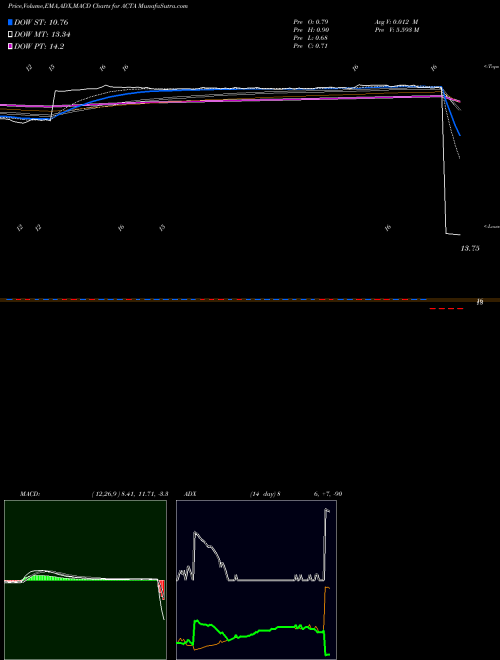Select the 'DOW PT: 14.2' label
Image resolution: width=500 pixels, height=660 pixels.
[39, 47]
